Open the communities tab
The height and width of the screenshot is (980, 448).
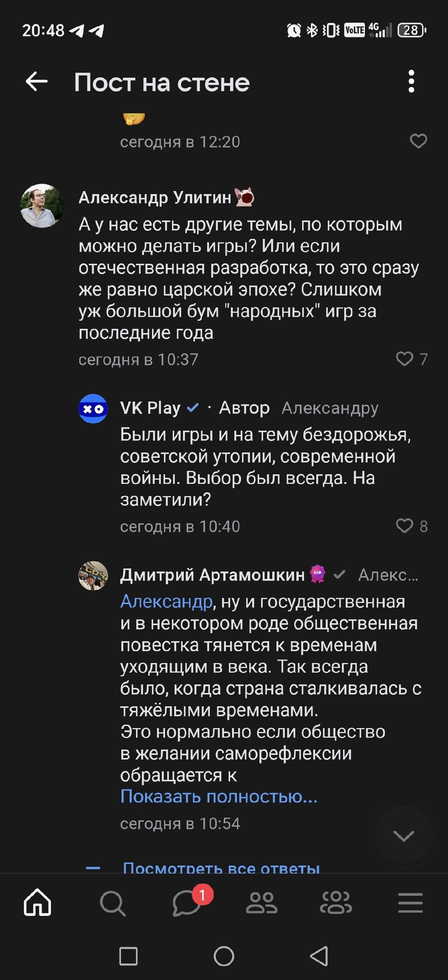coord(336,903)
